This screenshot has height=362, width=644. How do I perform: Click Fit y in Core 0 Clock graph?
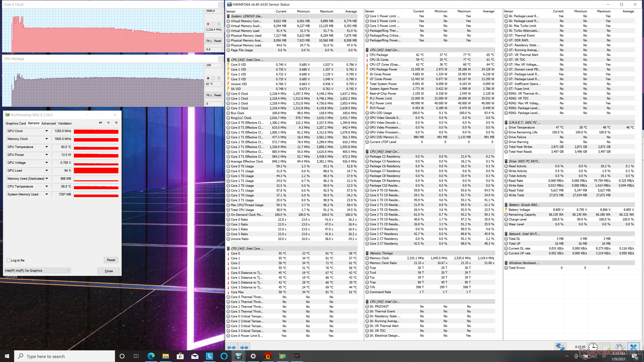(x=209, y=41)
